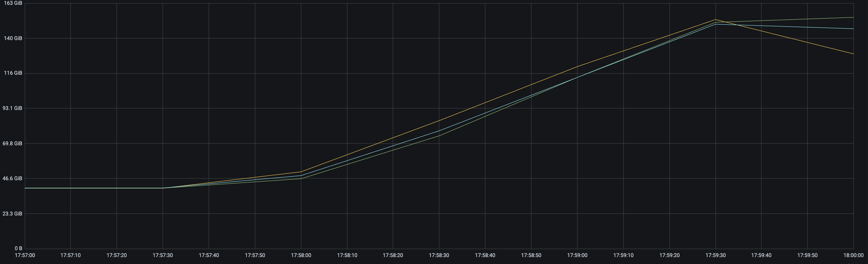Click the 140 GiB y-axis label

pos(13,38)
